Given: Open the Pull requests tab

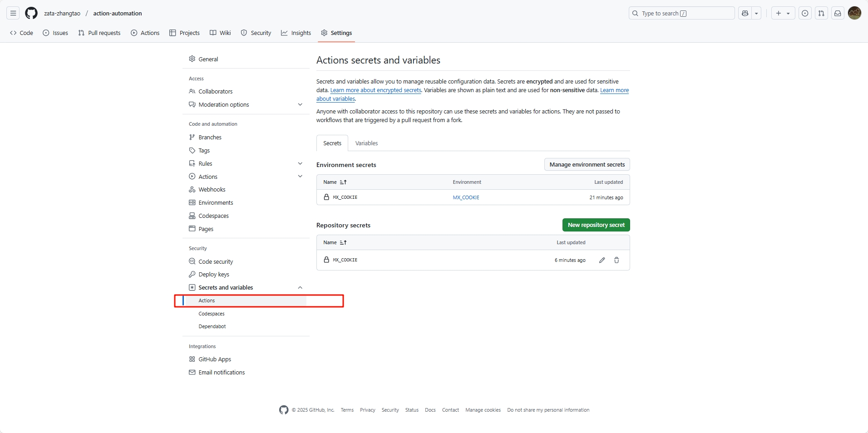Looking at the screenshot, I should [99, 33].
